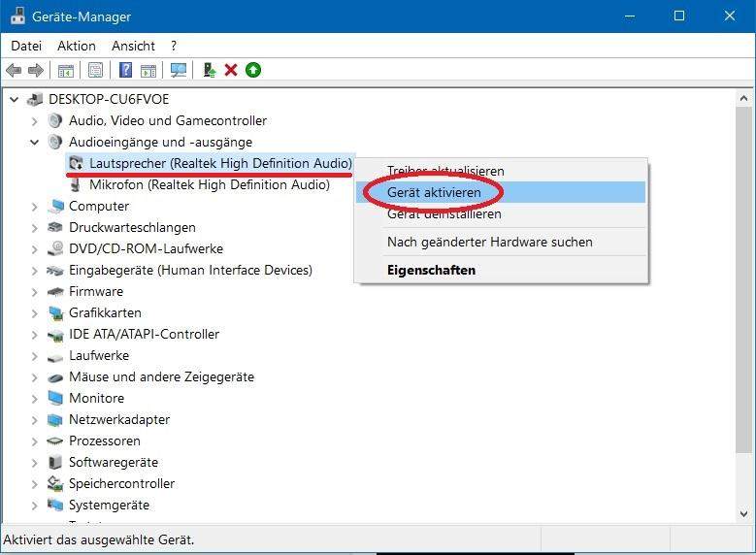Image resolution: width=756 pixels, height=555 pixels.
Task: Select the Speichercontroller tree entry
Action: click(x=121, y=483)
